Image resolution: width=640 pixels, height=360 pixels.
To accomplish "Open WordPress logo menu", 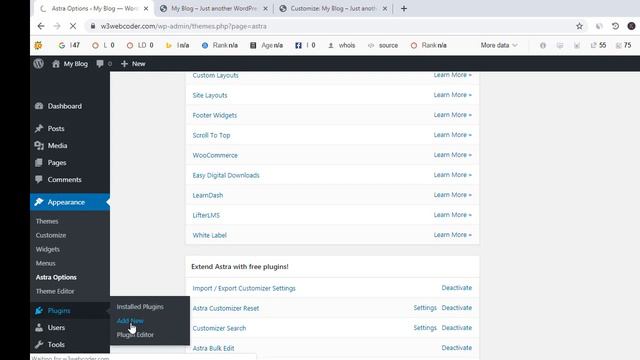I will point(39,64).
